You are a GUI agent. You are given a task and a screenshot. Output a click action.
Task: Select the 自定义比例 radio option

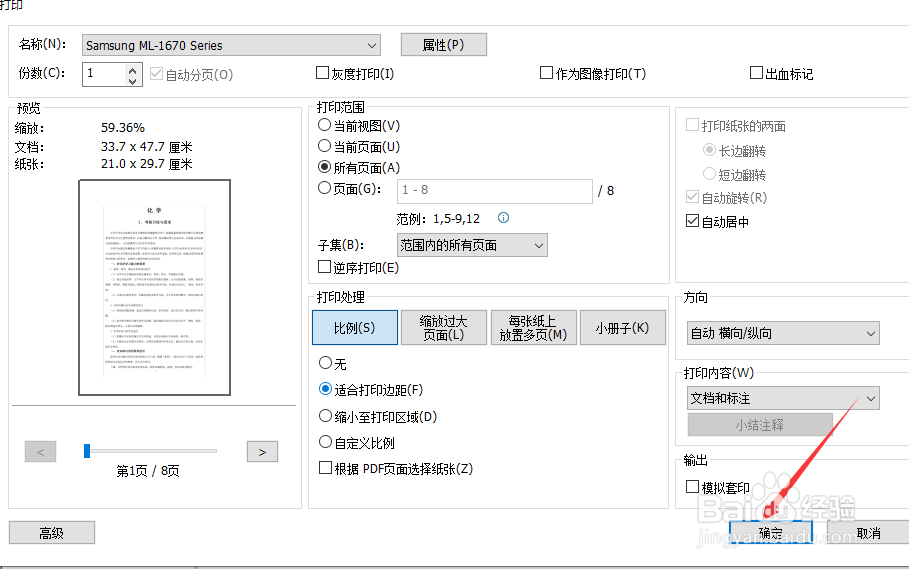point(325,443)
